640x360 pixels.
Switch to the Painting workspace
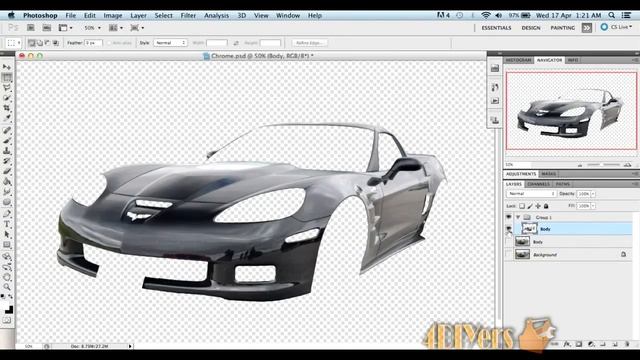pos(562,28)
